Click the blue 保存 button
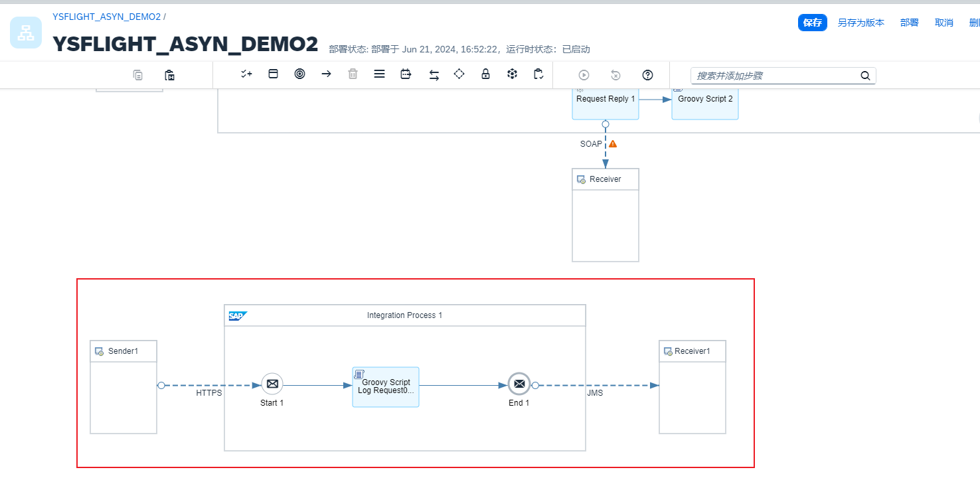 pyautogui.click(x=812, y=23)
